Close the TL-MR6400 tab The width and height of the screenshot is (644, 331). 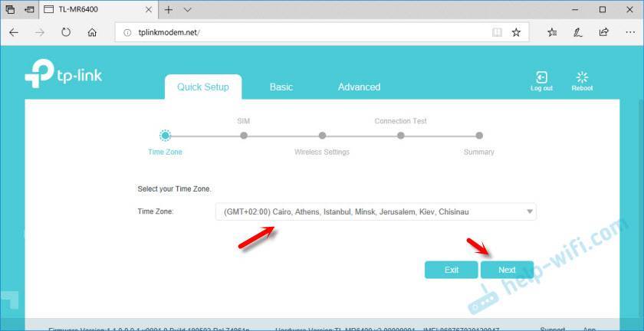149,9
